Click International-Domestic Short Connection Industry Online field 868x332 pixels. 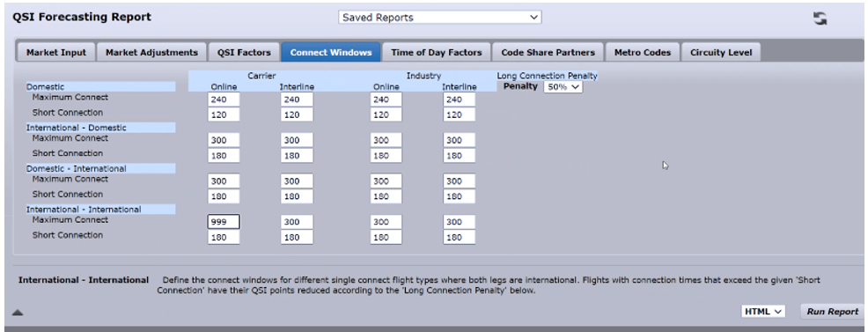tap(386, 156)
